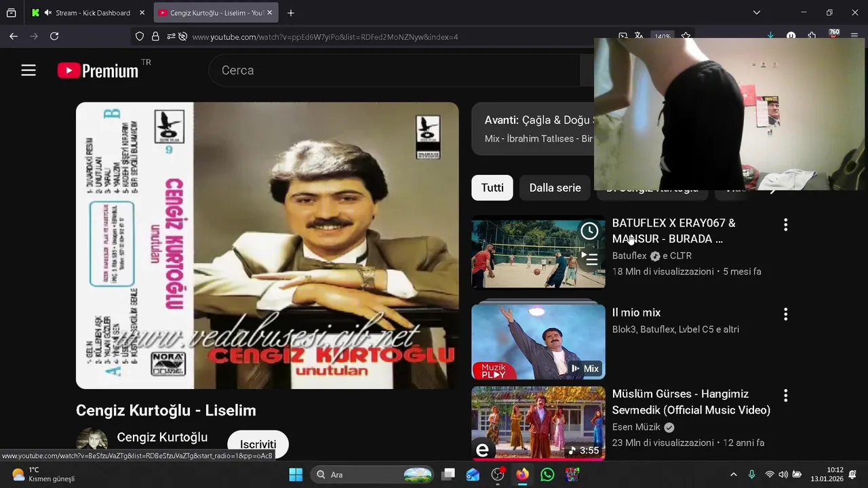Open the Esen Müzik channel link
868x488 pixels.
tap(636, 427)
